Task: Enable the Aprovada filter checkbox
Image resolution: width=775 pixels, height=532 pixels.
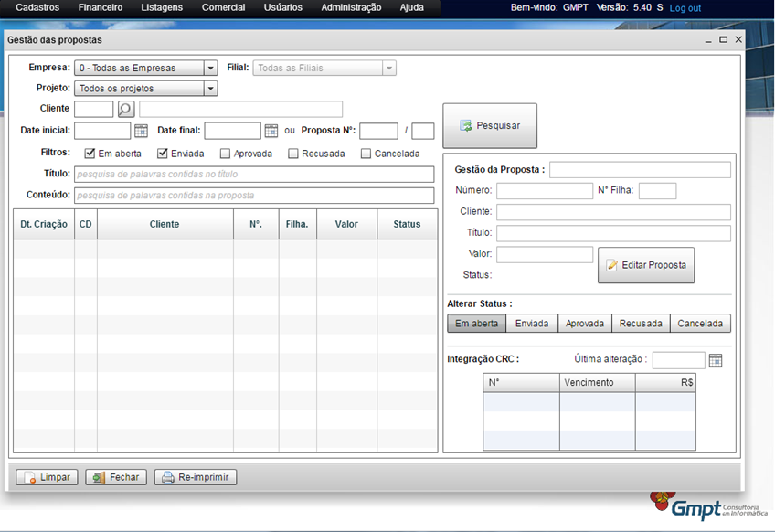Action: coord(225,154)
